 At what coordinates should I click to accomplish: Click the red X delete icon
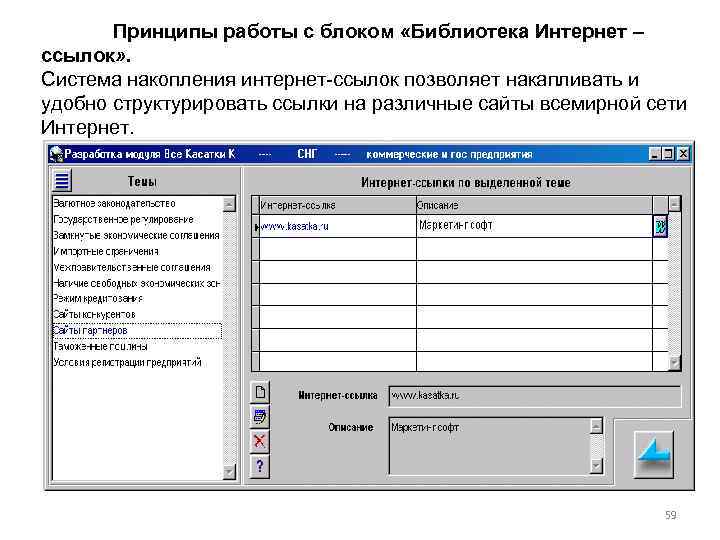260,441
